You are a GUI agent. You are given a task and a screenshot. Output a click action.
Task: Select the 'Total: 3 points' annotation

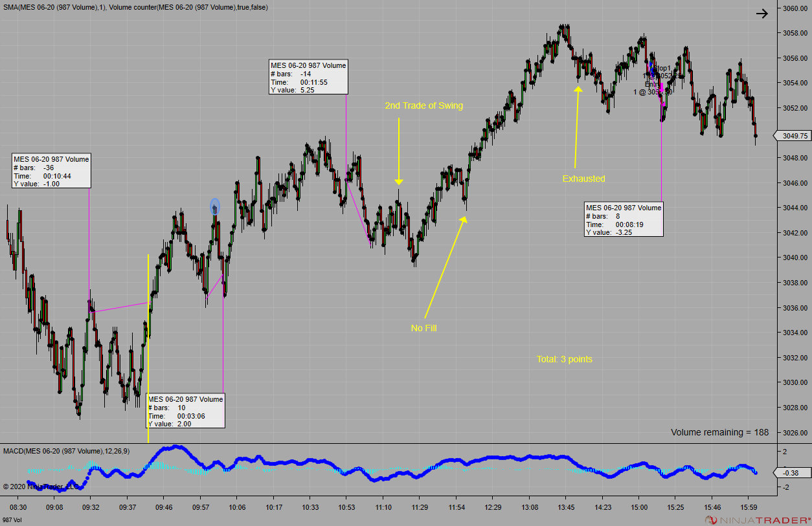pyautogui.click(x=564, y=359)
